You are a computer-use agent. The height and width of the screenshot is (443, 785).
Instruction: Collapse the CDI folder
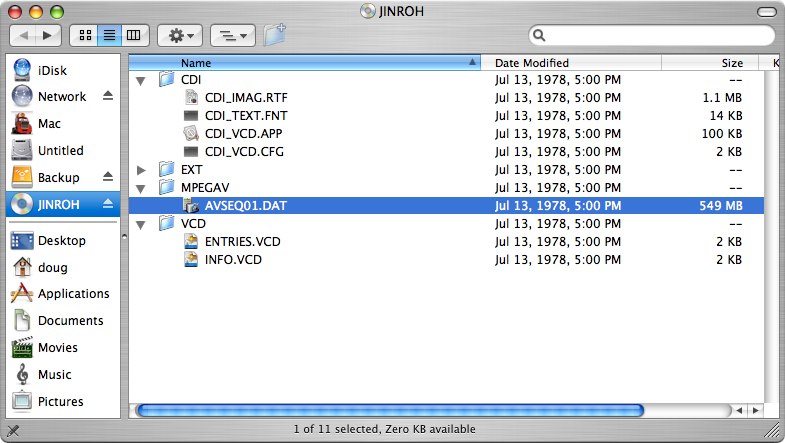141,81
